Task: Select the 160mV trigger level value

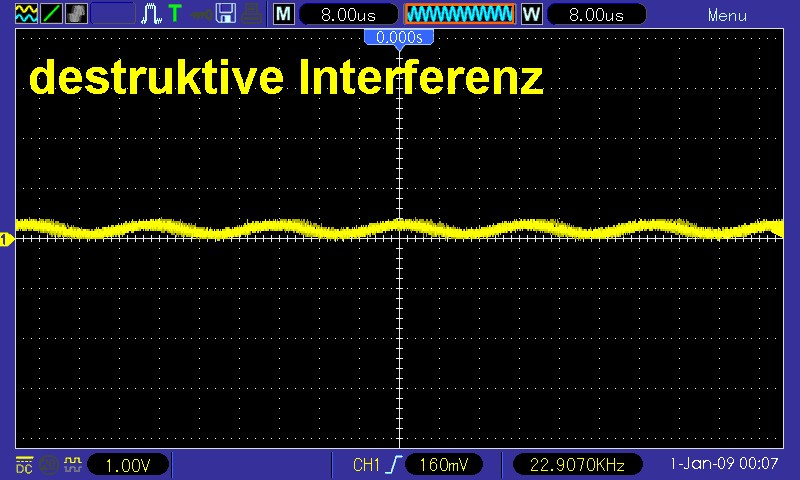Action: point(443,465)
